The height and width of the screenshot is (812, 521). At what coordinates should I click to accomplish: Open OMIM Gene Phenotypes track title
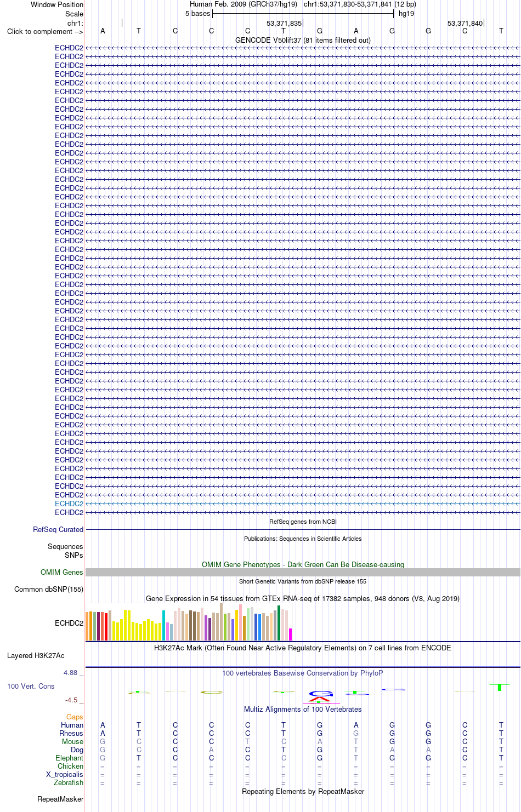click(303, 564)
